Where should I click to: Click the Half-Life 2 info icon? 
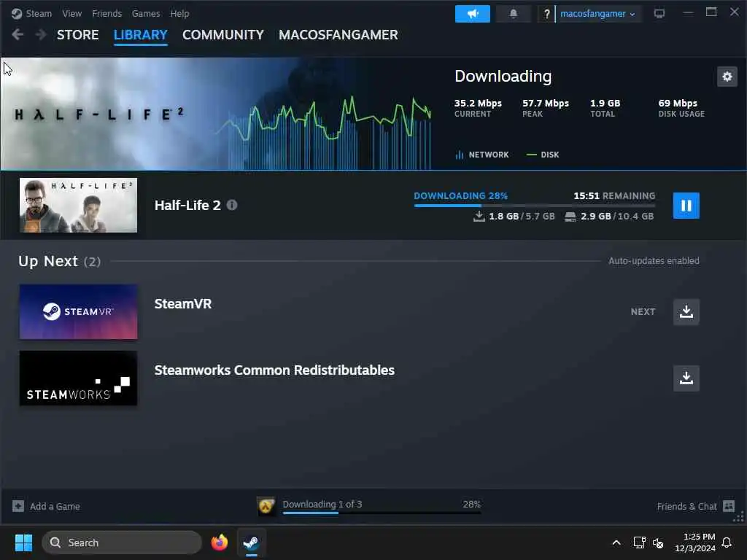pyautogui.click(x=231, y=205)
